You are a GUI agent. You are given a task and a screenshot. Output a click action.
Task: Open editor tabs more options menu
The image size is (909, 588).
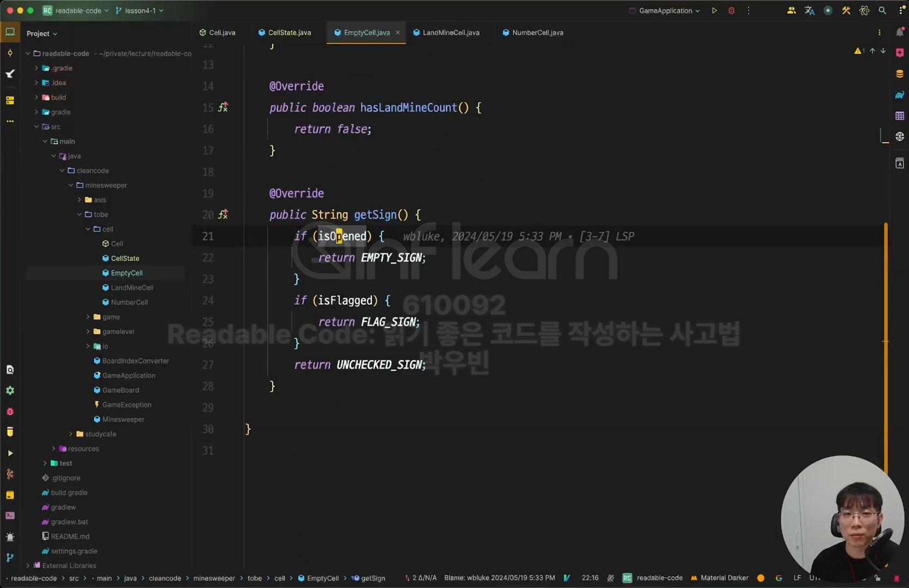pyautogui.click(x=880, y=33)
